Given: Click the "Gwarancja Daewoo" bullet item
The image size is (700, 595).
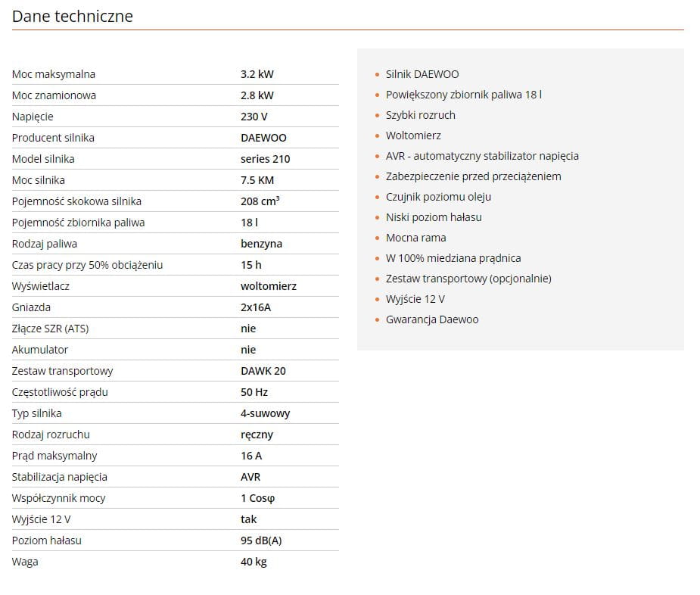Looking at the screenshot, I should click(432, 319).
